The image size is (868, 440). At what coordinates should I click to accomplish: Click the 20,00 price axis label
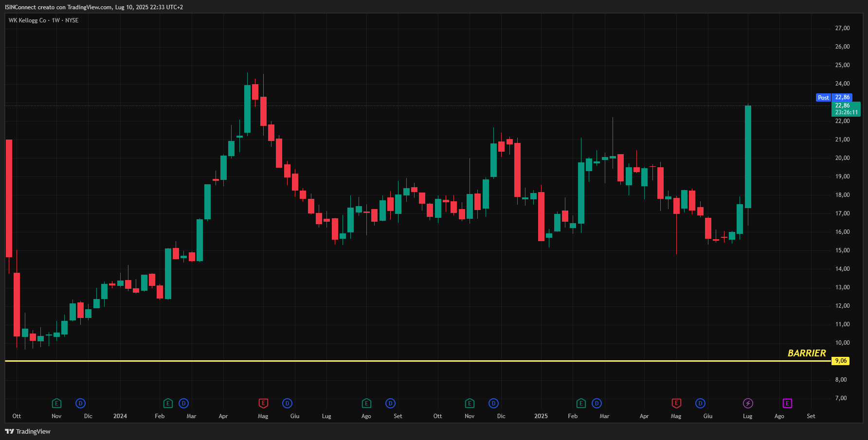click(x=842, y=158)
